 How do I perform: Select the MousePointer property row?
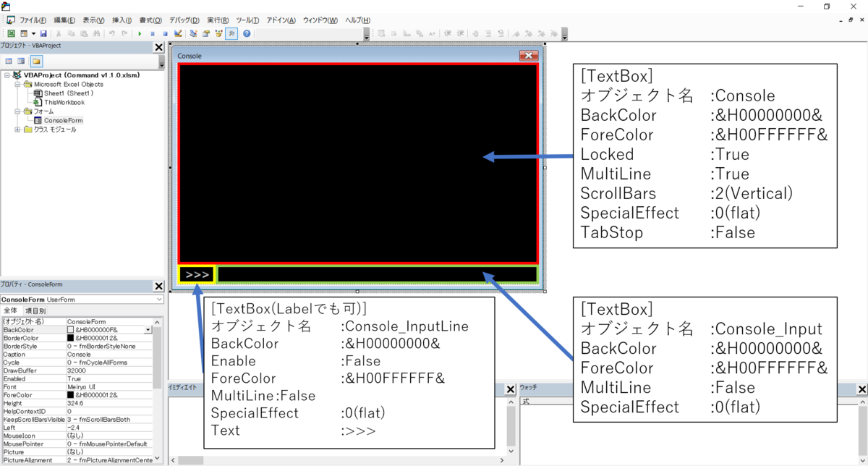coord(77,444)
